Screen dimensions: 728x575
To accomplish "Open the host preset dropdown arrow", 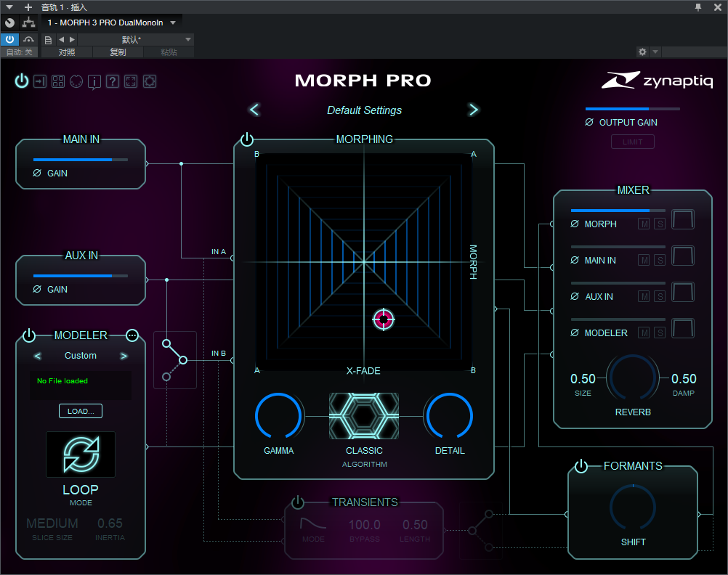I will coord(188,39).
